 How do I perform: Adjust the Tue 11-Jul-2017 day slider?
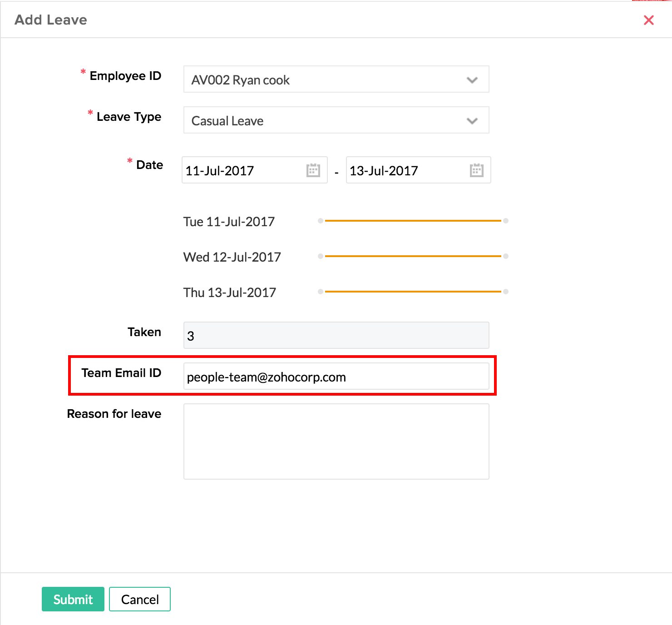pyautogui.click(x=413, y=221)
